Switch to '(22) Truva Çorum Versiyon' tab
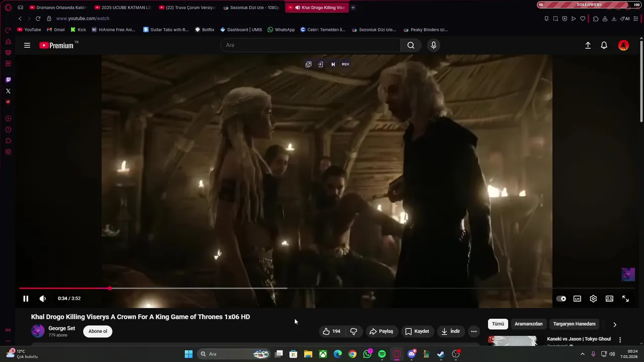644x362 pixels. (187, 8)
